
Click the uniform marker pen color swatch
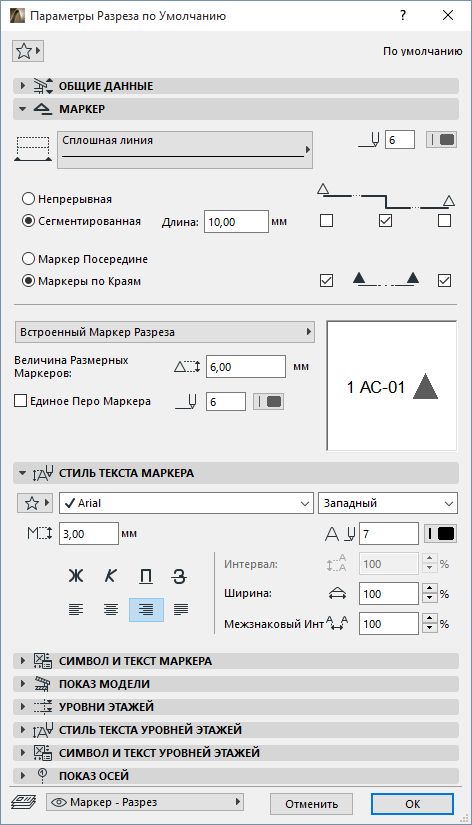(268, 401)
